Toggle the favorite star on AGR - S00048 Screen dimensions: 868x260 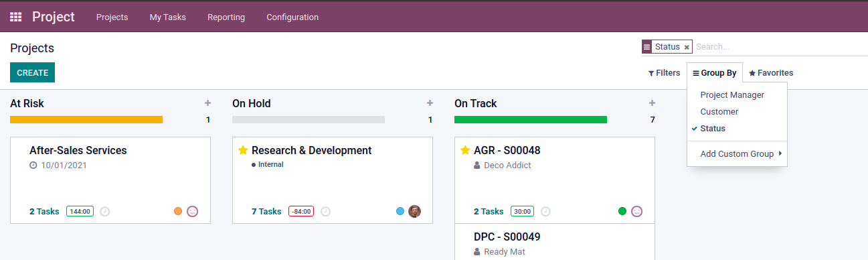tap(465, 150)
